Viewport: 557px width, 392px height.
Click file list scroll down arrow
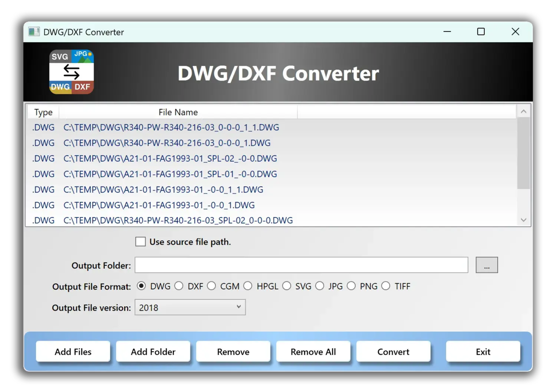(524, 220)
